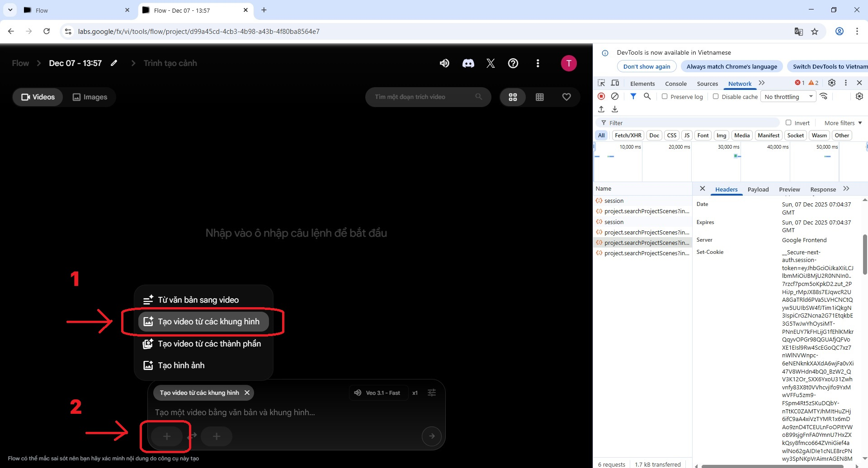The width and height of the screenshot is (868, 468).
Task: Open the No throttling dropdown
Action: [788, 97]
